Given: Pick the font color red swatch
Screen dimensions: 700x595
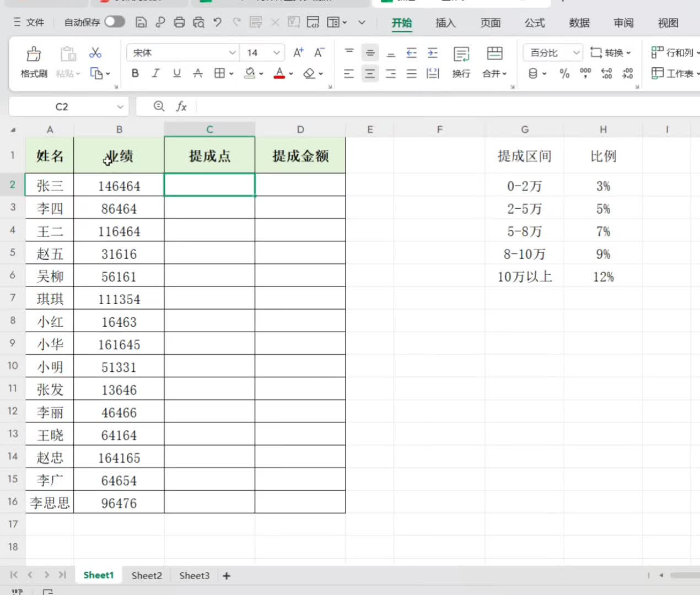Looking at the screenshot, I should point(280,77).
